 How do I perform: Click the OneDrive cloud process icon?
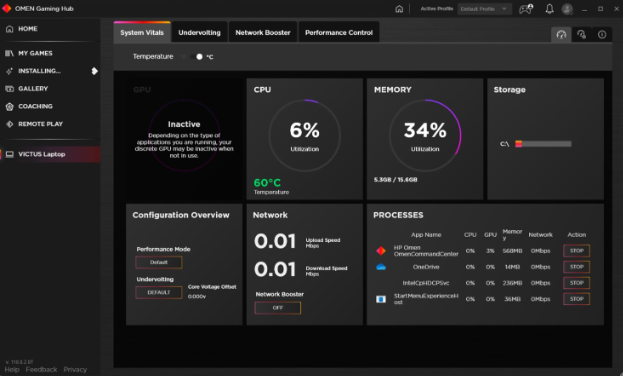[x=381, y=267]
